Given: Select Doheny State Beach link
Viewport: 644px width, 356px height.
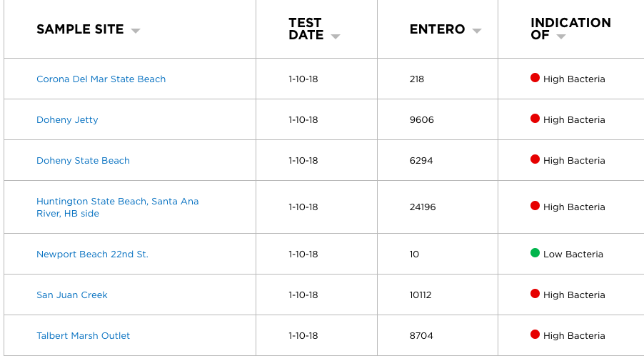Looking at the screenshot, I should 83,161.
